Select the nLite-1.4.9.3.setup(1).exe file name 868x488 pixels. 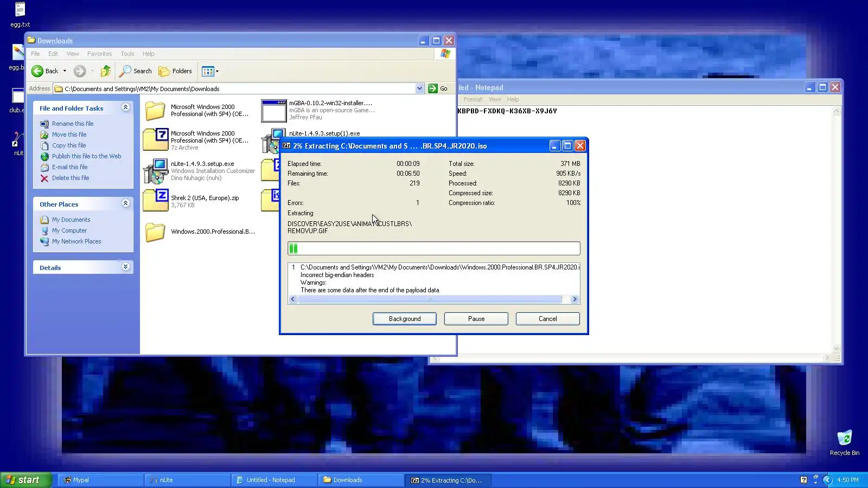pos(324,133)
